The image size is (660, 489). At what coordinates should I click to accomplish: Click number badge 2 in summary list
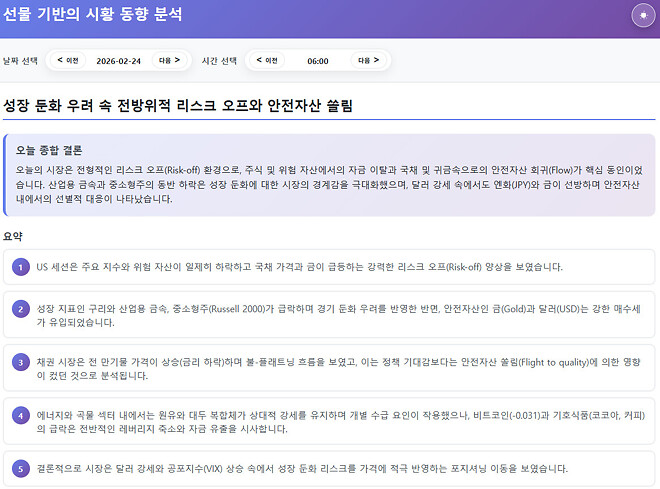(21, 309)
